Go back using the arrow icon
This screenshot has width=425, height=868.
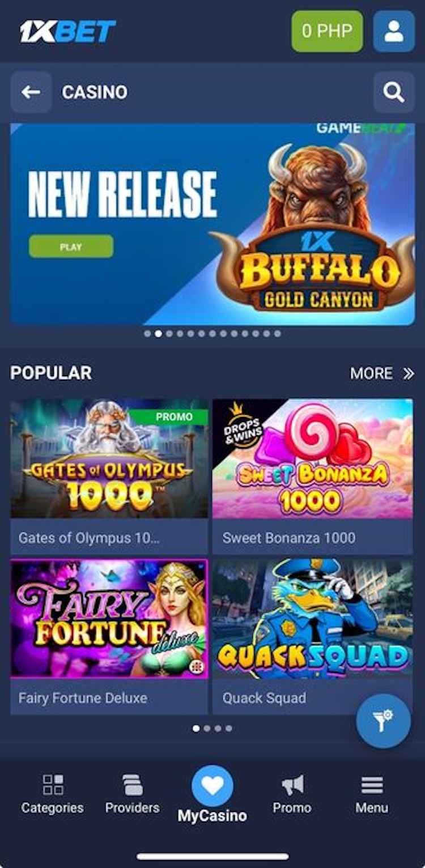click(x=31, y=92)
